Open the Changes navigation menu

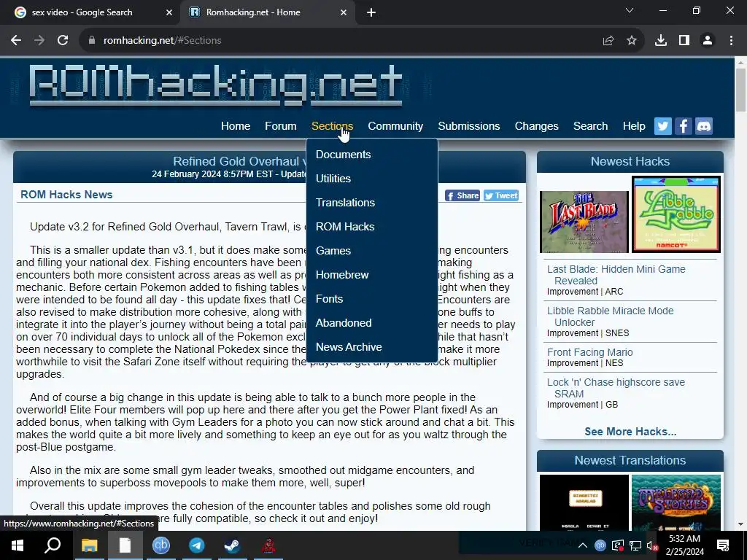(536, 126)
